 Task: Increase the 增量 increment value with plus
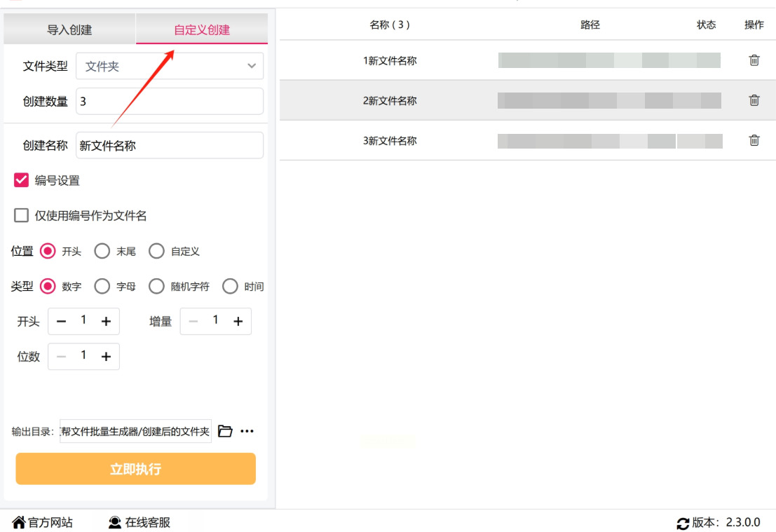click(x=238, y=321)
